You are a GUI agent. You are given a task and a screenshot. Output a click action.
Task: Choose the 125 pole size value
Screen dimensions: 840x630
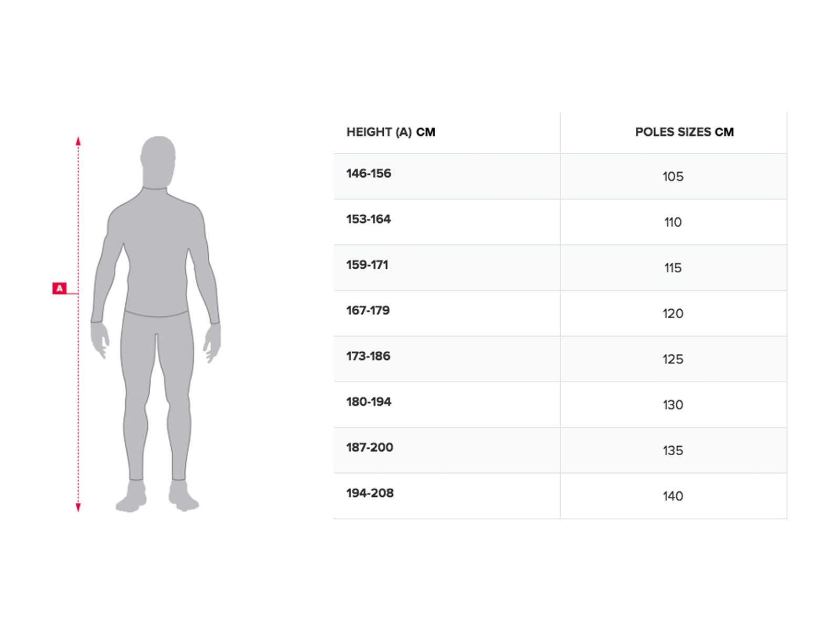pos(673,360)
